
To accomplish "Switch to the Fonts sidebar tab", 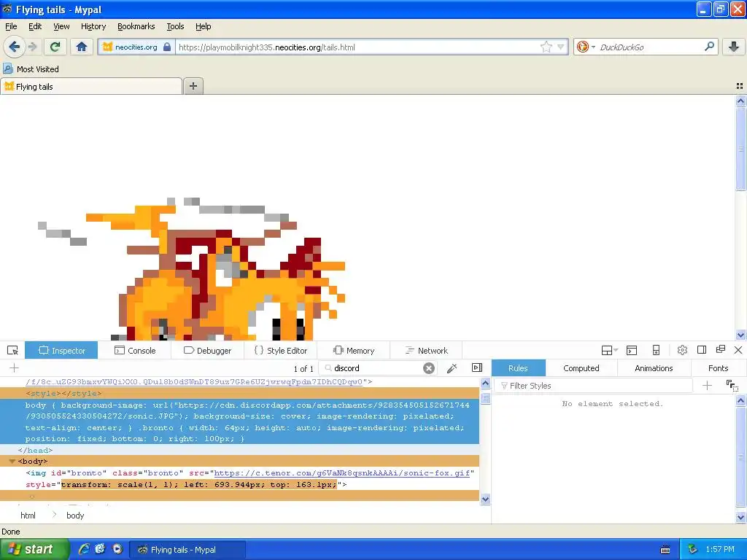I will [x=718, y=368].
